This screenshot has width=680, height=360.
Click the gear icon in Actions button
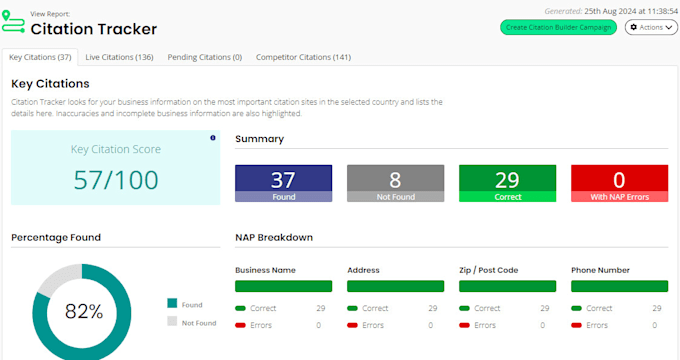click(x=634, y=27)
